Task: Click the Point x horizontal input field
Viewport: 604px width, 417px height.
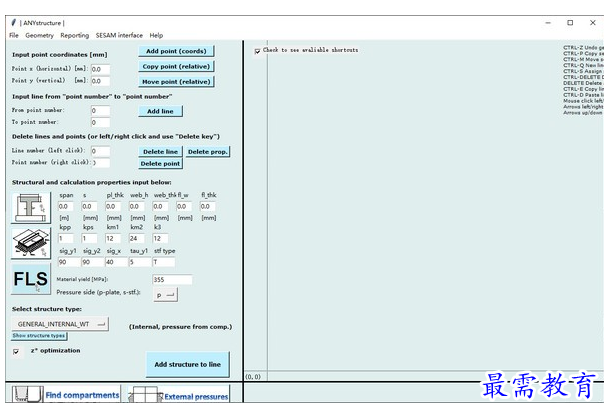Action: click(100, 69)
